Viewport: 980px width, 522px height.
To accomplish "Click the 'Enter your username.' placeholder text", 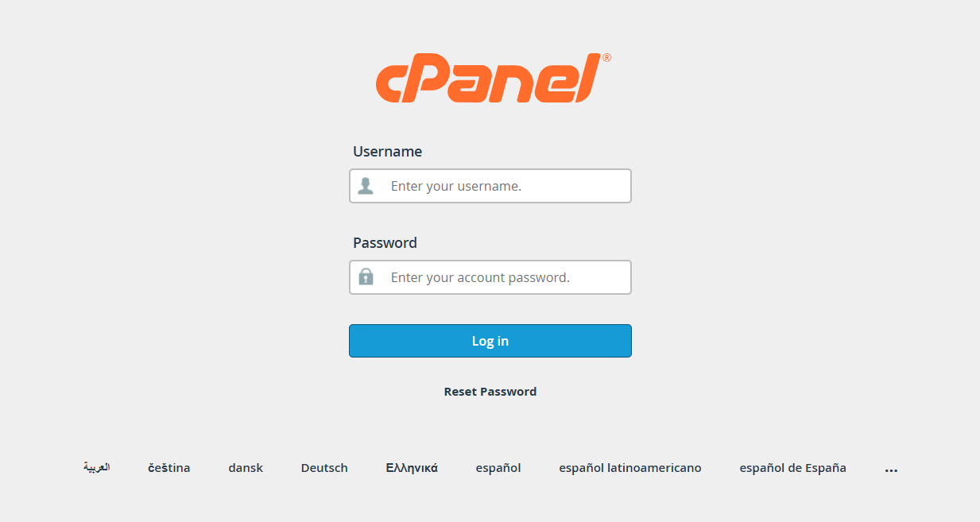I will pyautogui.click(x=456, y=187).
